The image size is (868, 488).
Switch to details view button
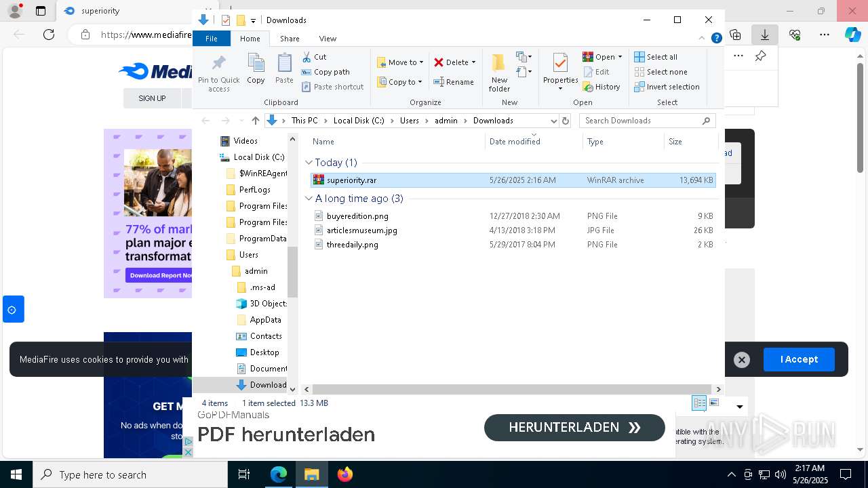click(x=699, y=403)
